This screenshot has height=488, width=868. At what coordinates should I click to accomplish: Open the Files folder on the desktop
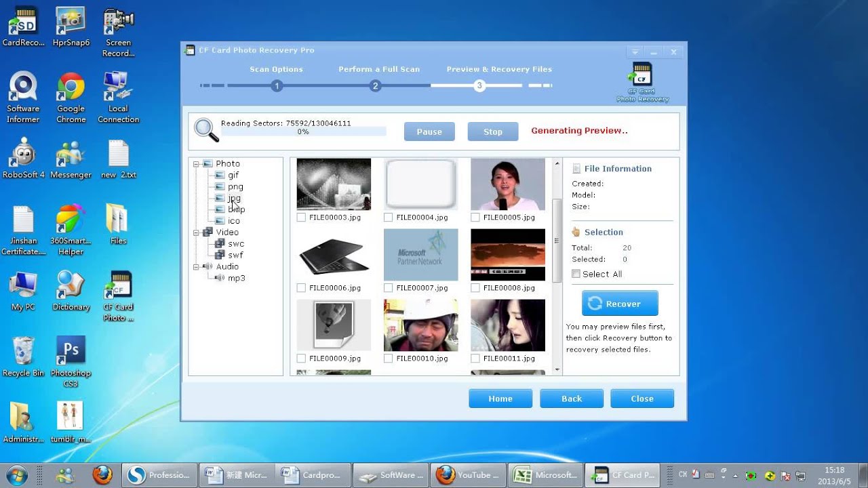(x=118, y=224)
